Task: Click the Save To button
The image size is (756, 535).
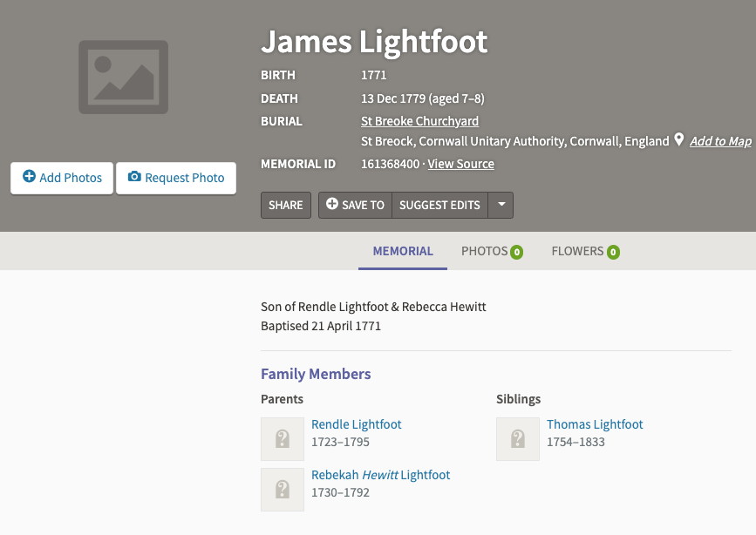Action: coord(355,205)
